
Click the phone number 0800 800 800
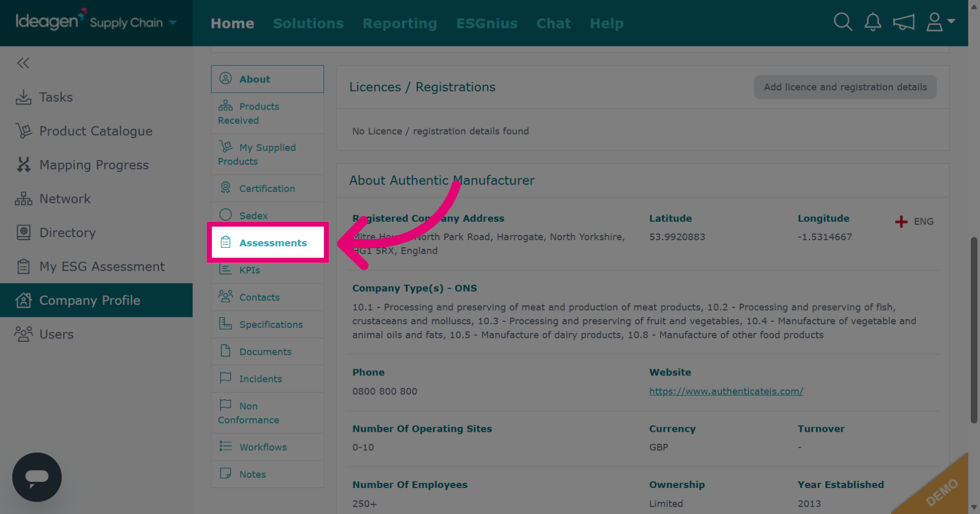pos(384,392)
